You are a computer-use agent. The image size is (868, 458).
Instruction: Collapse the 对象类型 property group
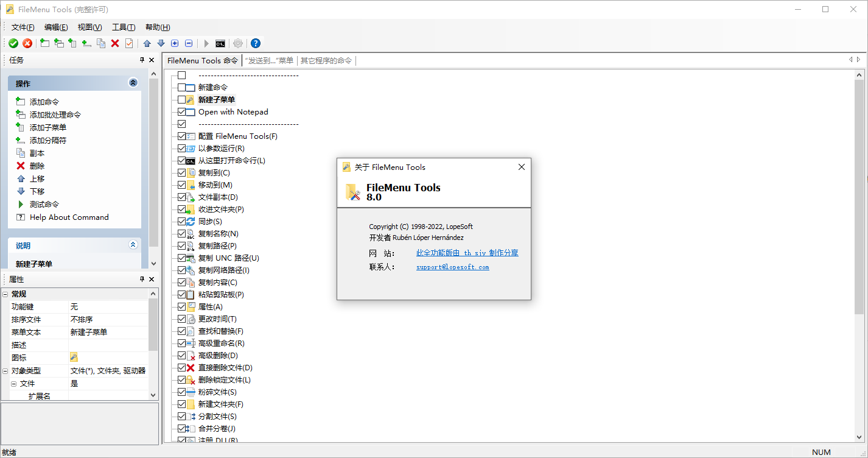5,371
